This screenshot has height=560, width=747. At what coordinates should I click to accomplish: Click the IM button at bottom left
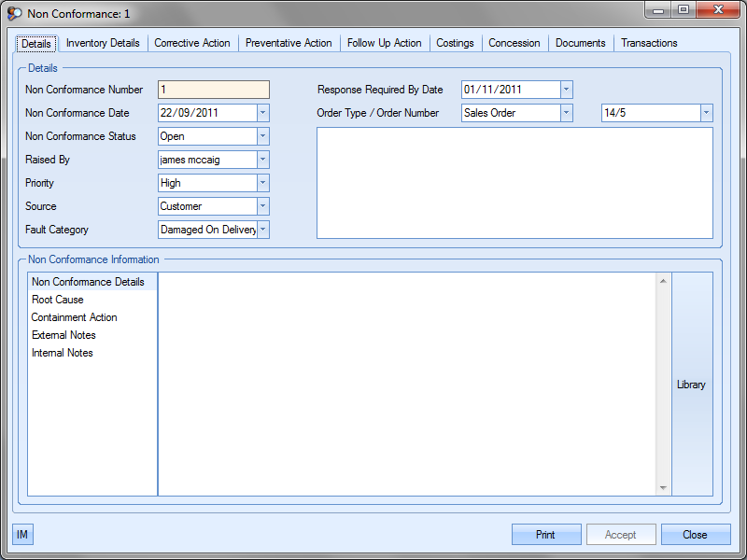pyautogui.click(x=22, y=535)
